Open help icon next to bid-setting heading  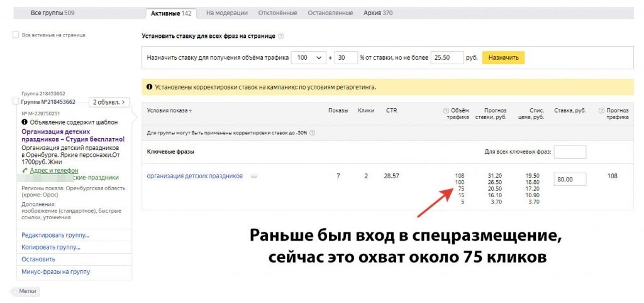281,36
